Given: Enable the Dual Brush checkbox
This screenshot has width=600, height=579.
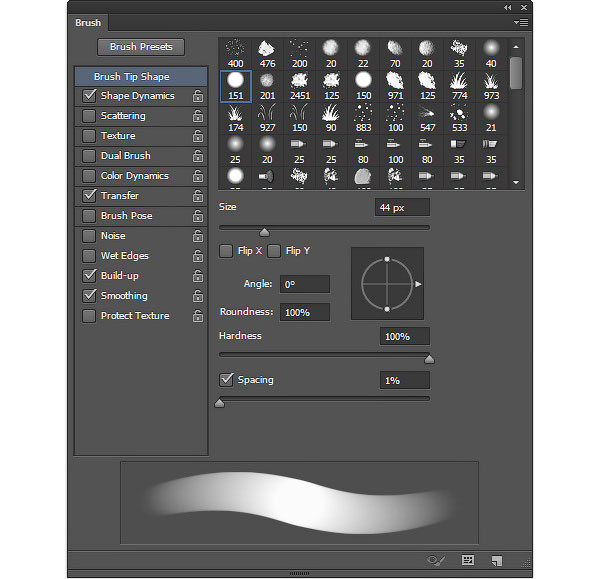Looking at the screenshot, I should point(89,156).
